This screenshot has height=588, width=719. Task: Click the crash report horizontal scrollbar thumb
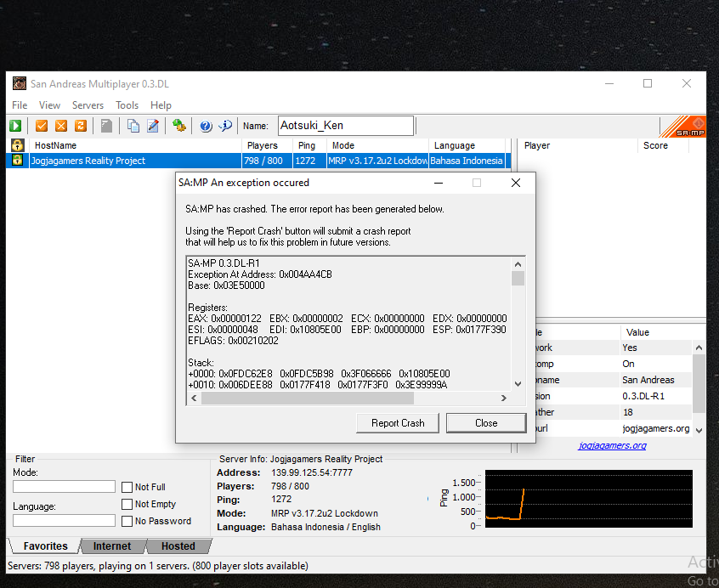coord(308,398)
